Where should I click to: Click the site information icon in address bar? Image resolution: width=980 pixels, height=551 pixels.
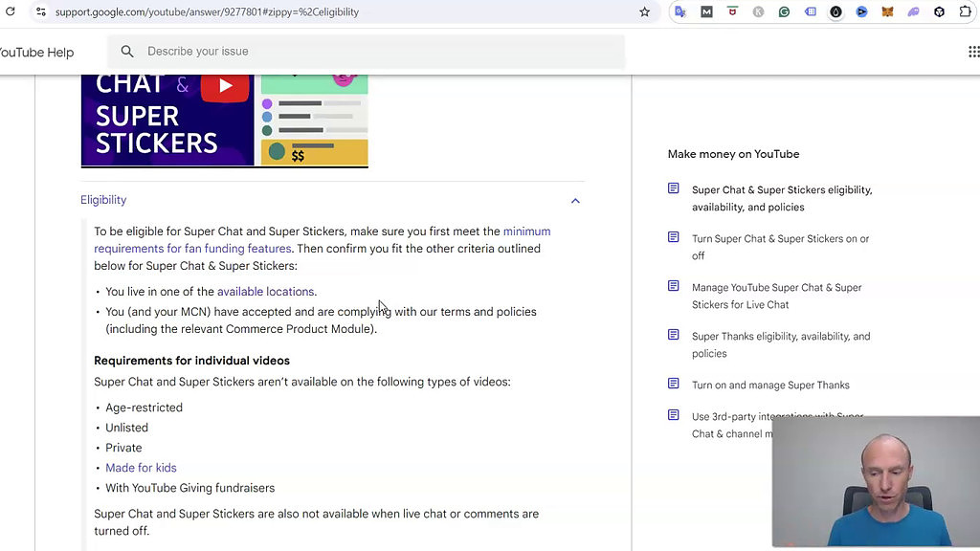pos(40,11)
